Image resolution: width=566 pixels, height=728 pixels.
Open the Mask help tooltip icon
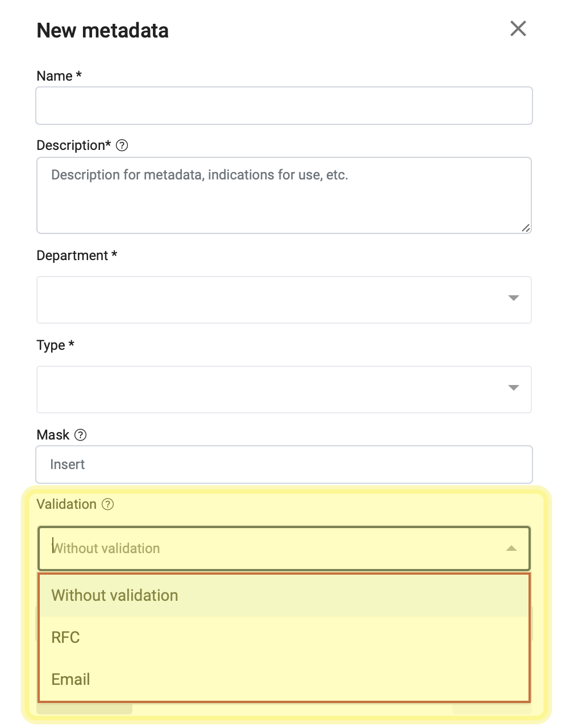tap(81, 435)
